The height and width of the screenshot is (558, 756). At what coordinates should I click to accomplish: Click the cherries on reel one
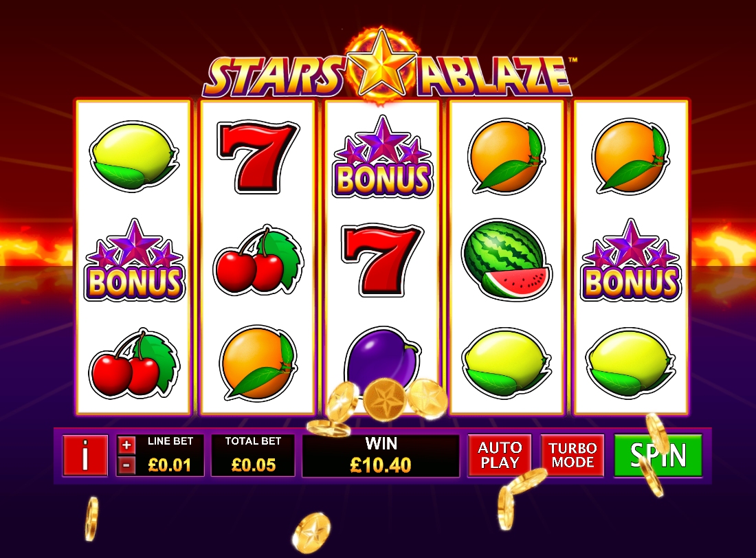point(134,364)
